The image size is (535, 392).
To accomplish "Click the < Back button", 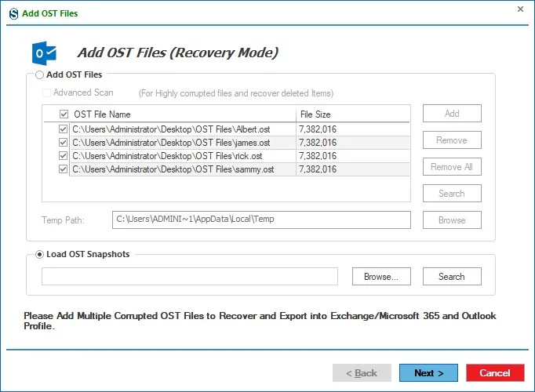I will 362,373.
